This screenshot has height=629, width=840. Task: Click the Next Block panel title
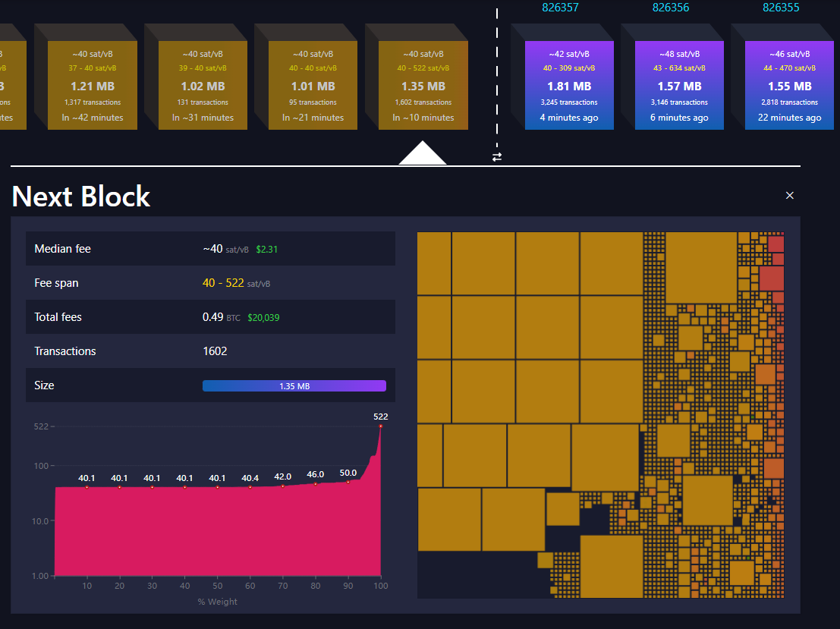point(80,196)
